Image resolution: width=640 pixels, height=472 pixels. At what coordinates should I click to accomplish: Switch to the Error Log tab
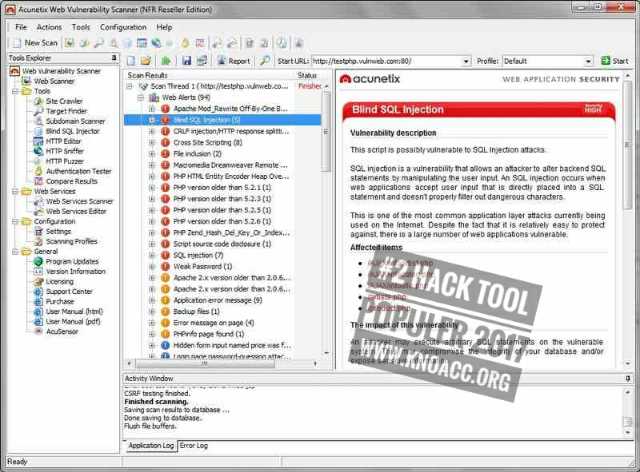click(x=193, y=445)
